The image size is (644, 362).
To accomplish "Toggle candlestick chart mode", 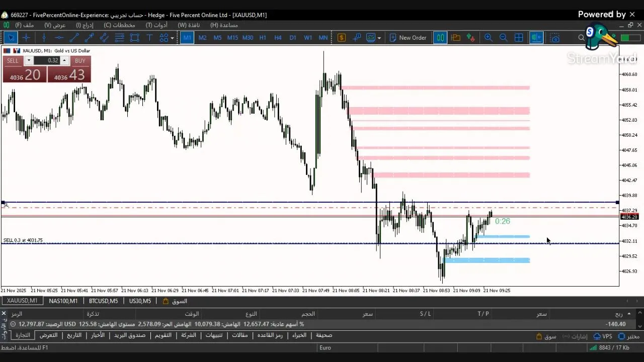I will pos(440,38).
